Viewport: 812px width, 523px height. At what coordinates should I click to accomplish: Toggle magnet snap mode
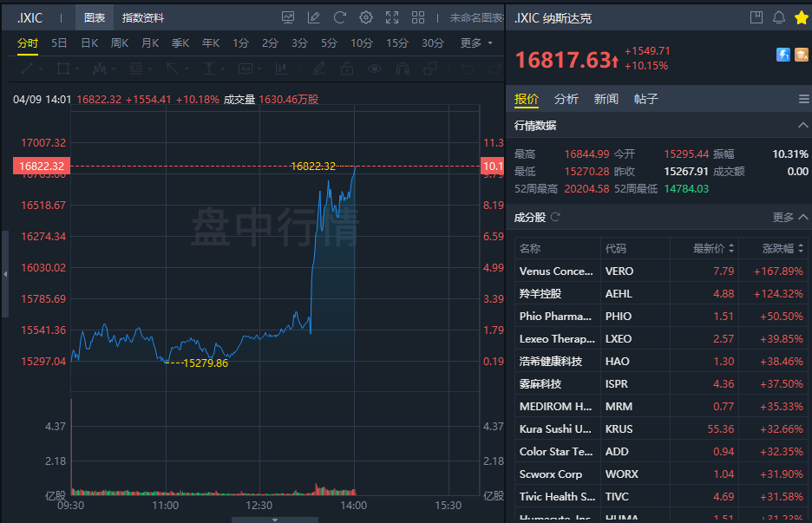403,69
